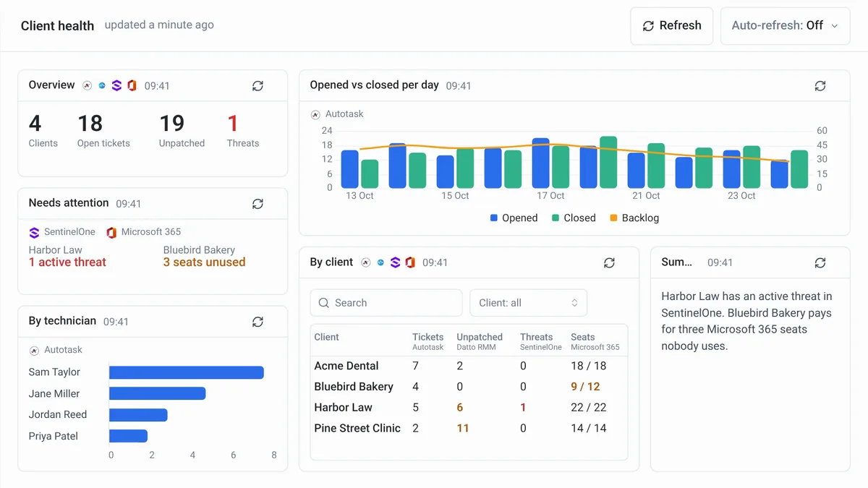868x488 pixels.
Task: Open the Client: all filter dropdown
Action: tap(529, 303)
